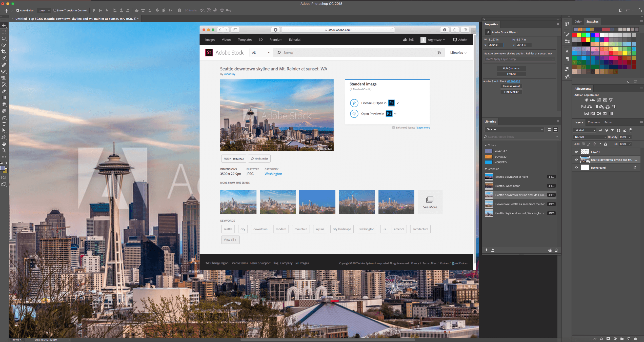Select the Eyedropper tool
The height and width of the screenshot is (342, 644).
[x=4, y=58]
